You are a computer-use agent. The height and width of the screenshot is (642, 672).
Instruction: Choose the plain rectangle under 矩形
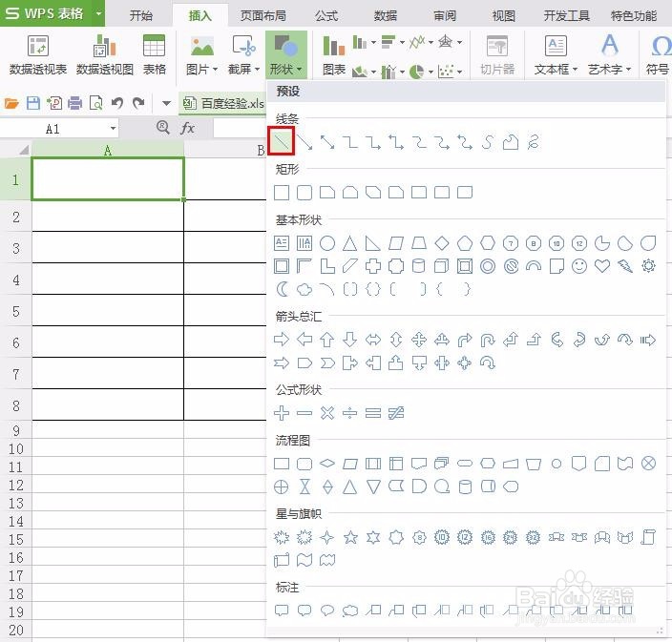coord(282,193)
